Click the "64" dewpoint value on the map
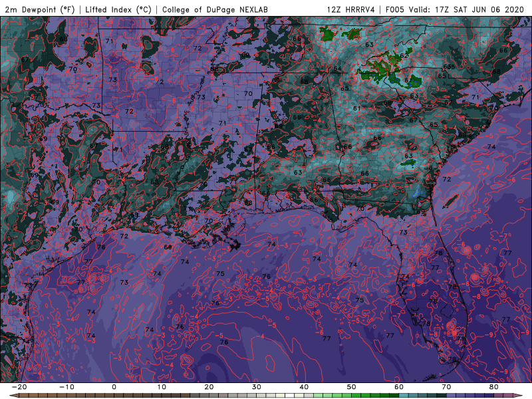The width and height of the screenshot is (532, 399). (337, 68)
